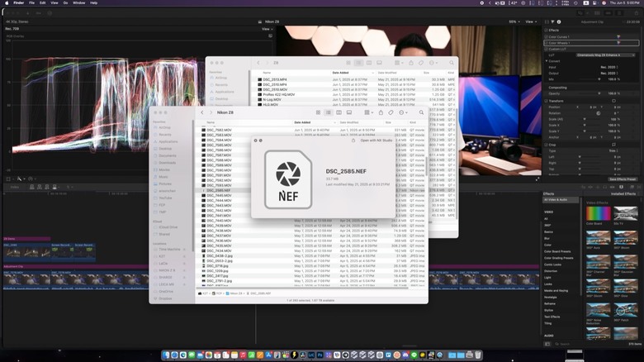644x362 pixels.
Task: Click Save Effects Preset button
Action: (x=623, y=179)
